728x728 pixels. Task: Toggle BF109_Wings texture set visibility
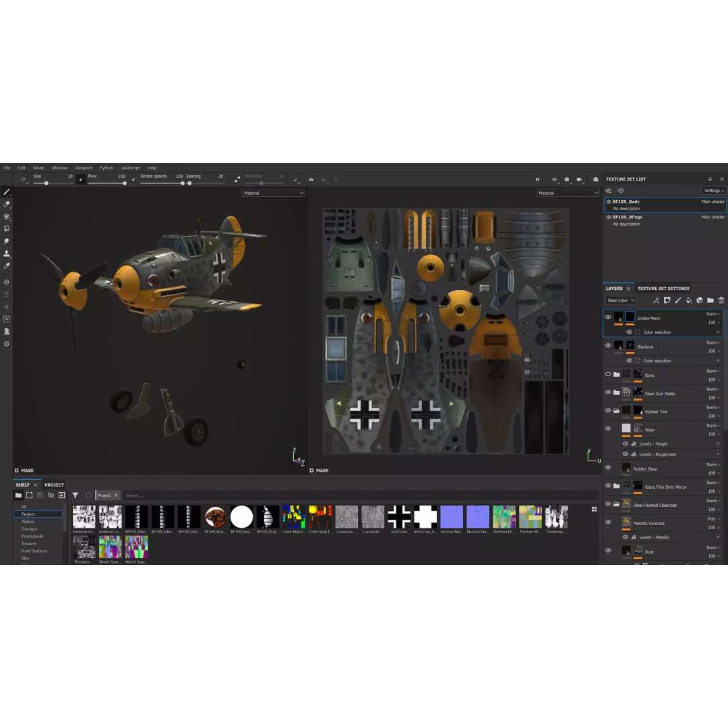tap(609, 217)
